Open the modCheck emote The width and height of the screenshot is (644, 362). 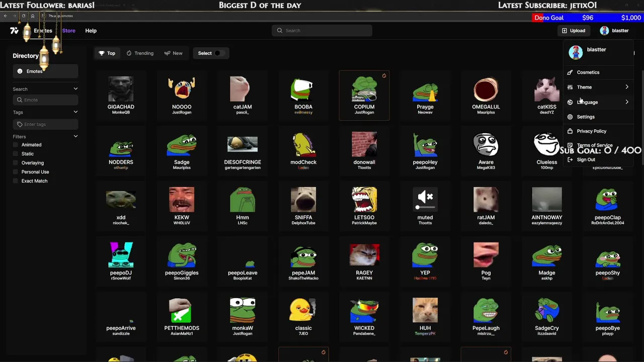coord(303,151)
